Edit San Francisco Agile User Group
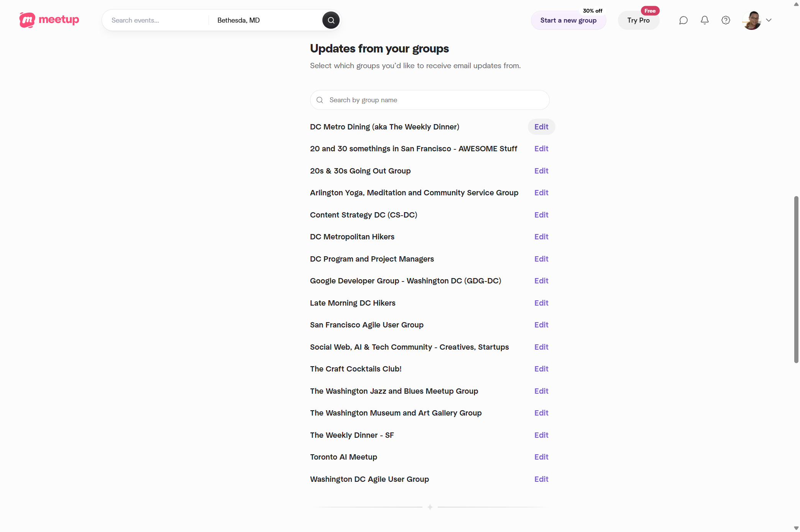Screen dimensions: 800x532 [x=541, y=325]
